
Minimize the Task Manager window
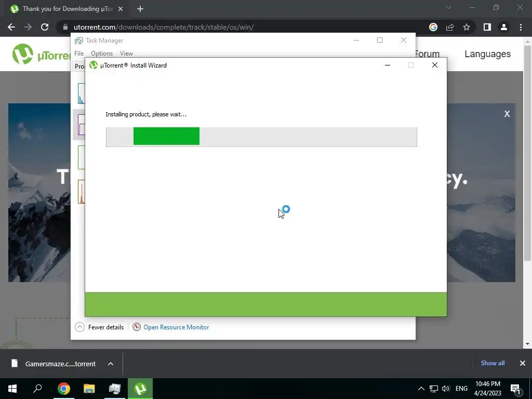click(x=356, y=40)
